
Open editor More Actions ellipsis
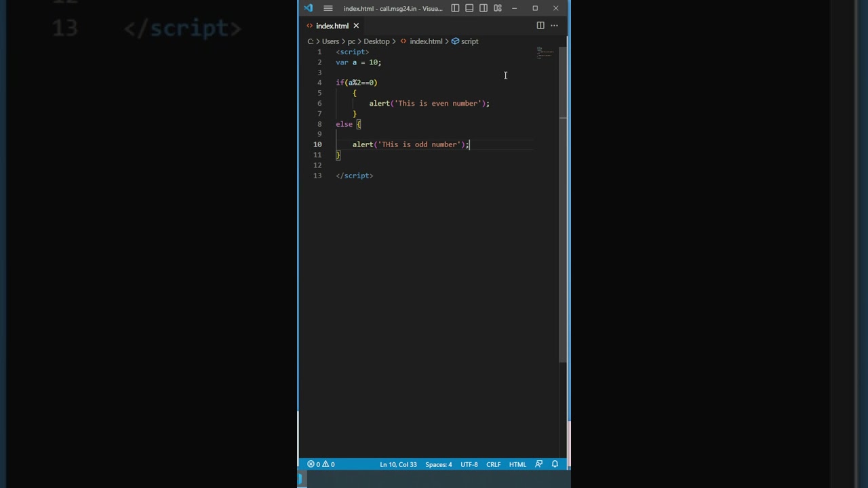pyautogui.click(x=554, y=26)
